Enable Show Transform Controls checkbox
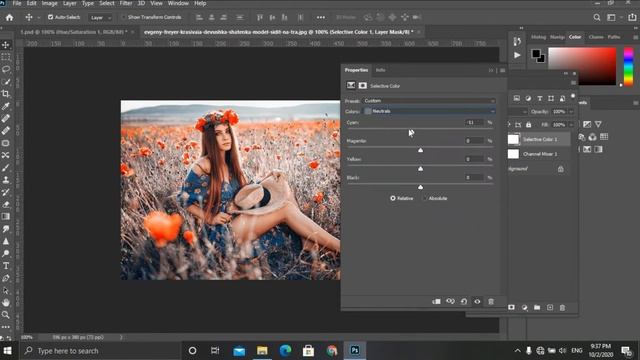 tap(124, 17)
